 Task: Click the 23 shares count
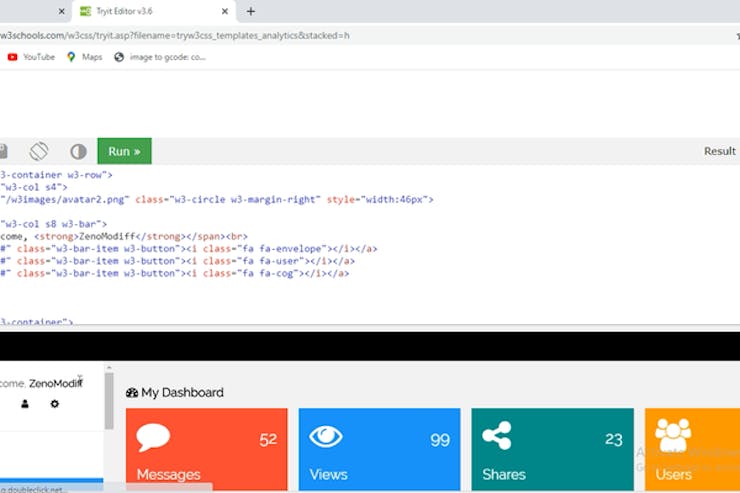click(614, 440)
